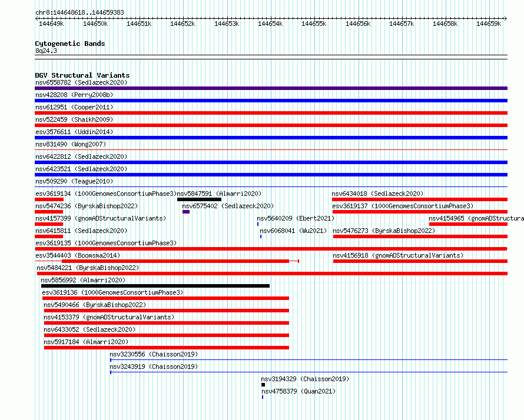This screenshot has width=524, height=420.
Task: Select the nsv6068041 (Wu2021) label
Action: pos(293,231)
